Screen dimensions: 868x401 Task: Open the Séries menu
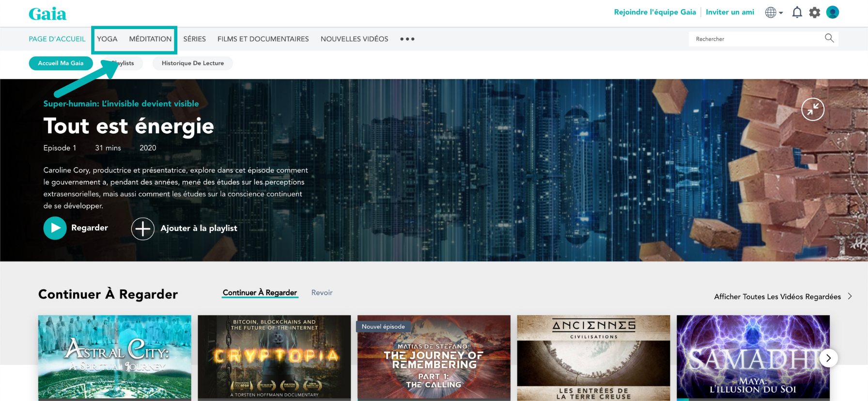194,39
